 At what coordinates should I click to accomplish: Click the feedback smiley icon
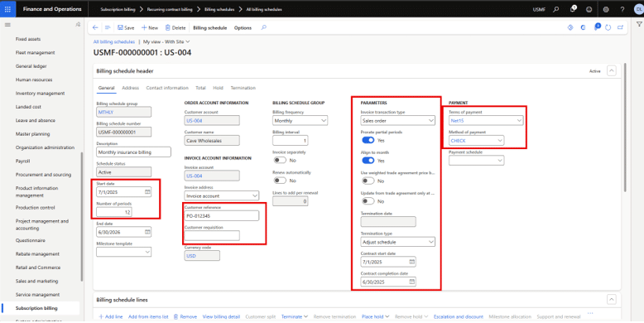point(589,9)
